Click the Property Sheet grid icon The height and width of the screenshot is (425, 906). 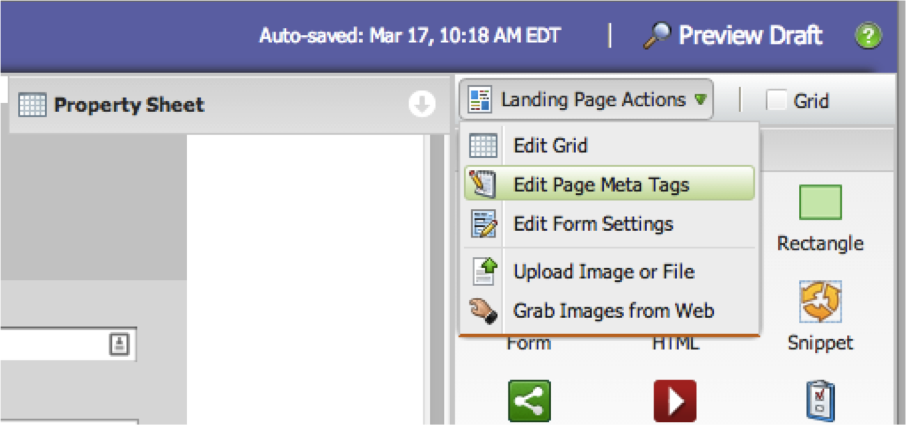(x=32, y=105)
